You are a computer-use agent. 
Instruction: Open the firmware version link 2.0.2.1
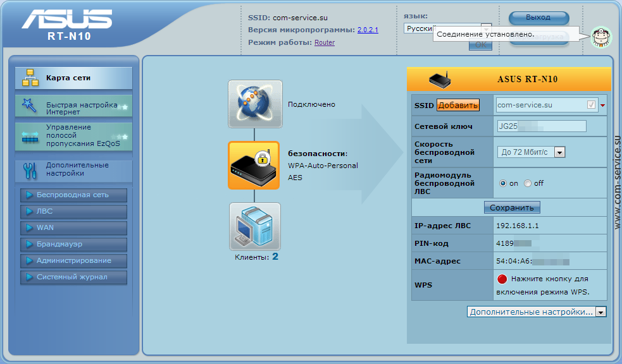368,30
